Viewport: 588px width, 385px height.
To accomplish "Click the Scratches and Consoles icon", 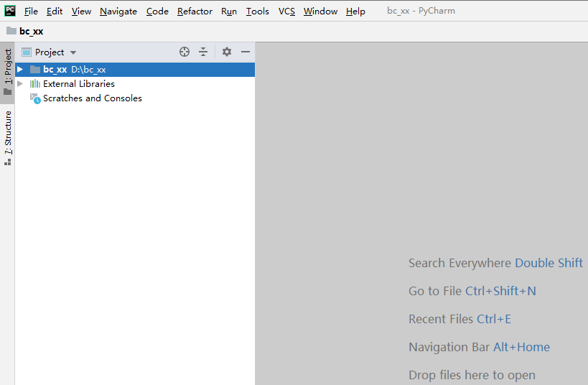I will tap(34, 98).
